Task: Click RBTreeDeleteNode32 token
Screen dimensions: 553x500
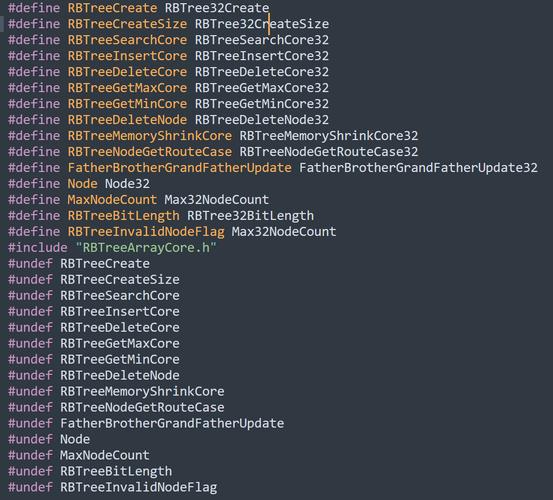Action: coord(262,120)
